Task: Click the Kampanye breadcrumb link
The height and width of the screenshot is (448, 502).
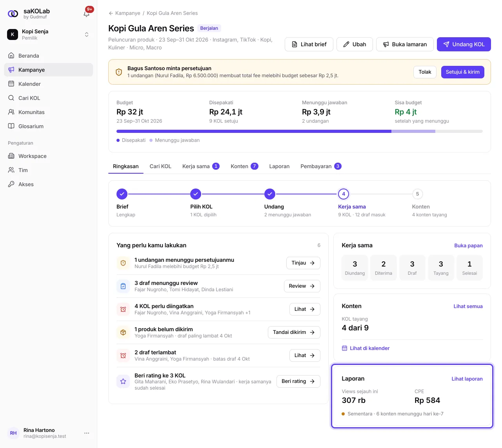Action: pos(128,13)
